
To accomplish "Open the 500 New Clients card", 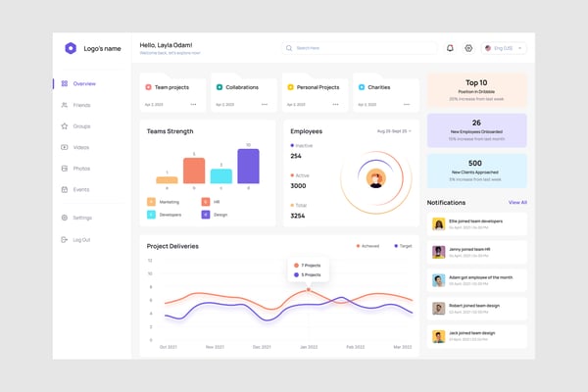I will pos(476,171).
